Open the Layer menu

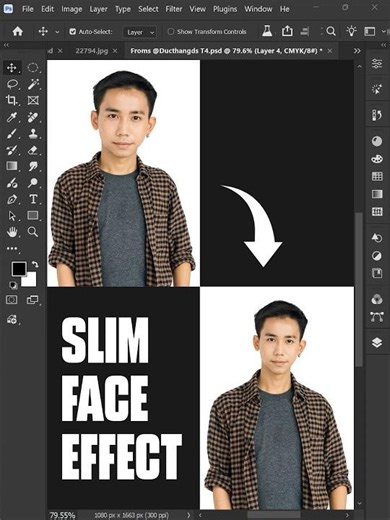98,9
